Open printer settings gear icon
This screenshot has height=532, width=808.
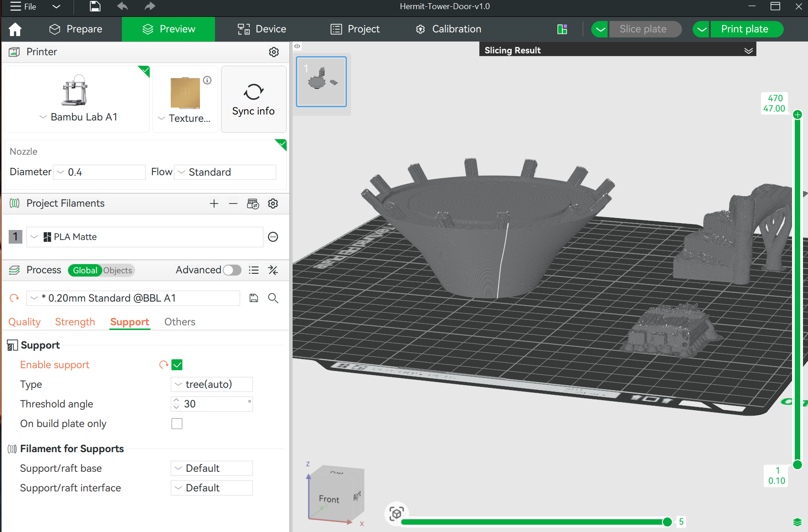click(273, 52)
